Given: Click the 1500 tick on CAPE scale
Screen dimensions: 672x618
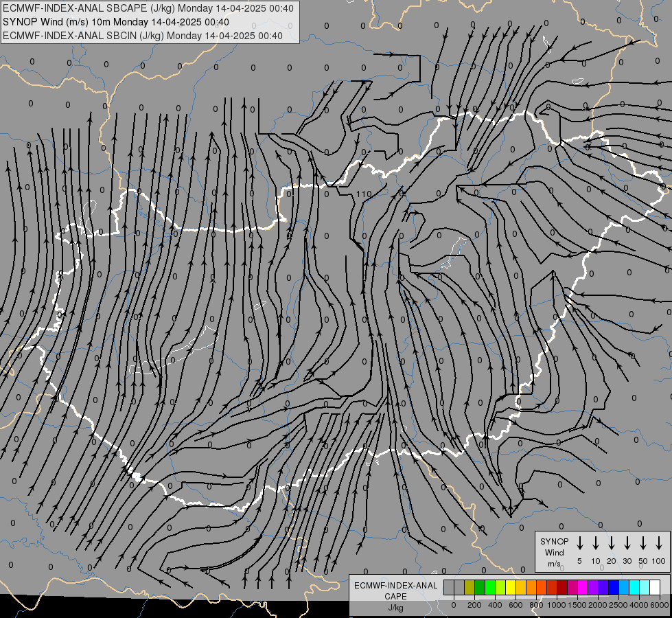Looking at the screenshot, I should point(577,605).
